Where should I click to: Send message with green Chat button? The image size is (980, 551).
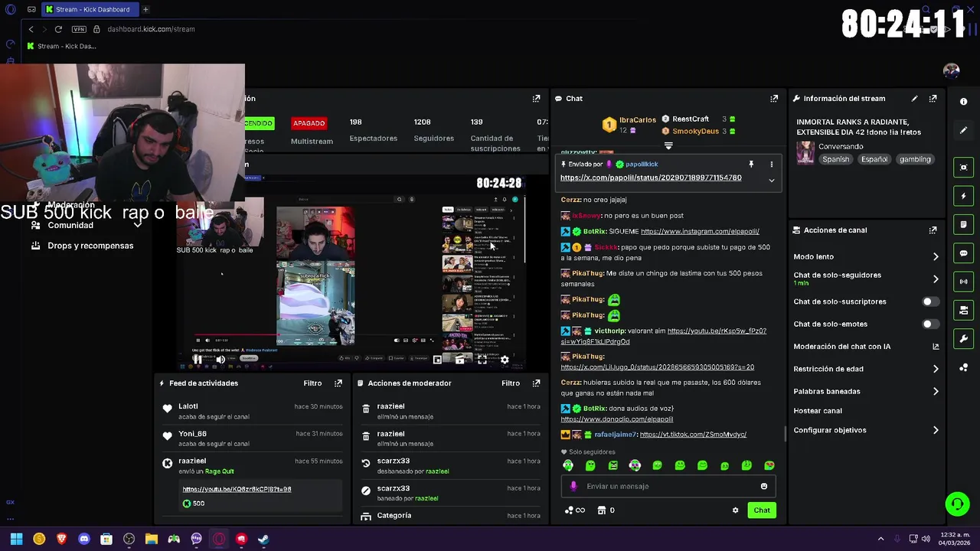[762, 510]
